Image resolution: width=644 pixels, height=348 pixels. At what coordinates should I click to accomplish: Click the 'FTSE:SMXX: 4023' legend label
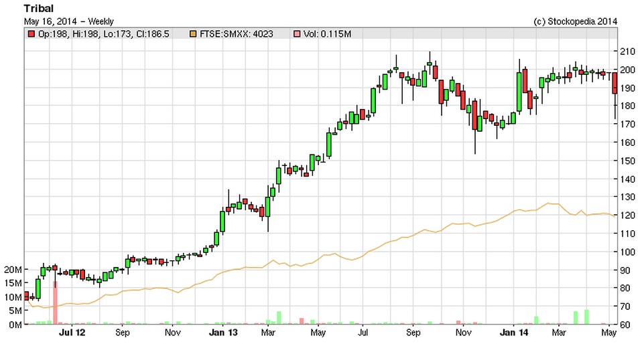(236, 34)
